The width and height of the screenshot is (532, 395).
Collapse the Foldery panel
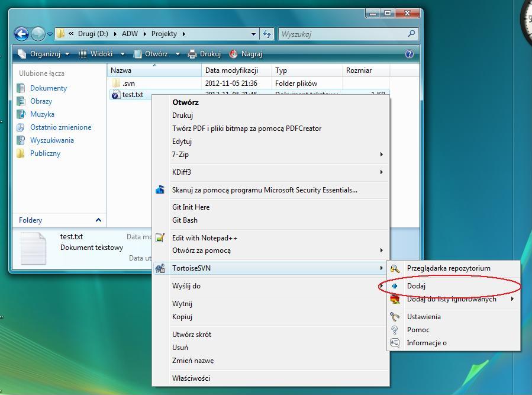(98, 220)
